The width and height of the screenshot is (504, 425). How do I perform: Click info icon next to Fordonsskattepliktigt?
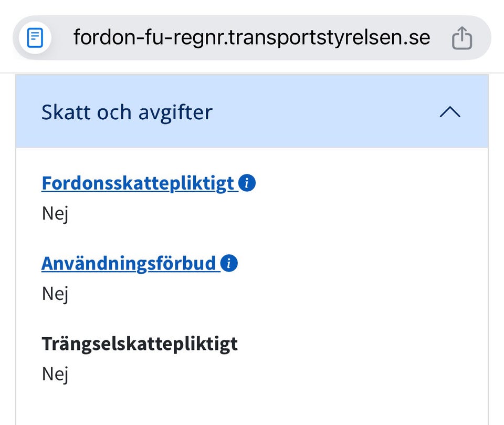(x=247, y=183)
